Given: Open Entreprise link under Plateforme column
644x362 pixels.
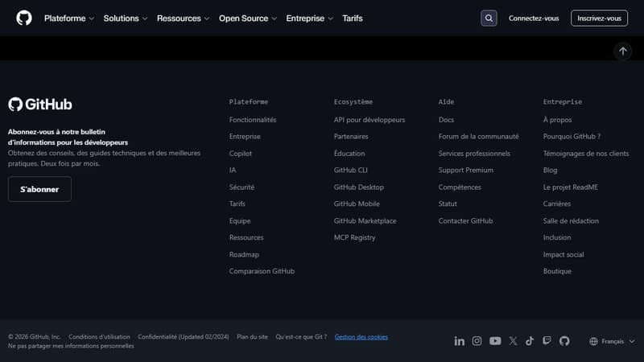Looking at the screenshot, I should tap(245, 136).
